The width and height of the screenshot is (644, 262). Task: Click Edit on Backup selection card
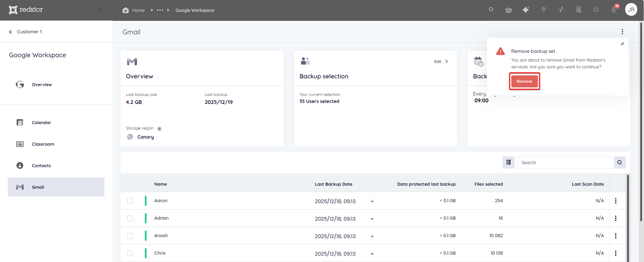(x=441, y=62)
